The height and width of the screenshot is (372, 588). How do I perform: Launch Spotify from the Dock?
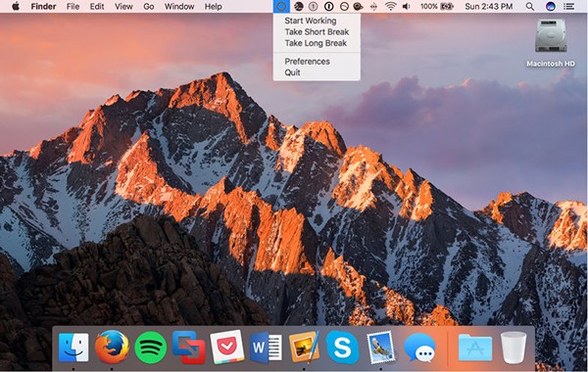[x=151, y=348]
